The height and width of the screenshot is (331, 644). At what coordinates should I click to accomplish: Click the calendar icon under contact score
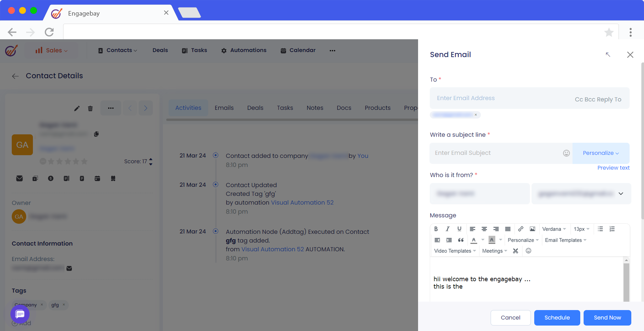click(97, 178)
